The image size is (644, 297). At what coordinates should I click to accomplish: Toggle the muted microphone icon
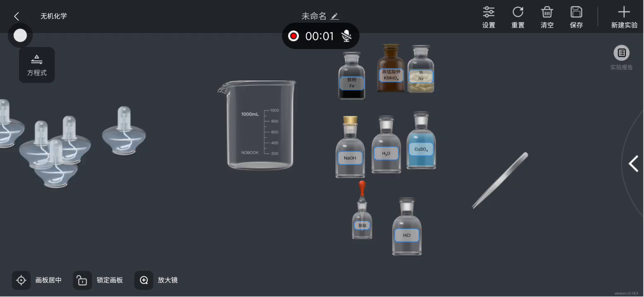(346, 36)
